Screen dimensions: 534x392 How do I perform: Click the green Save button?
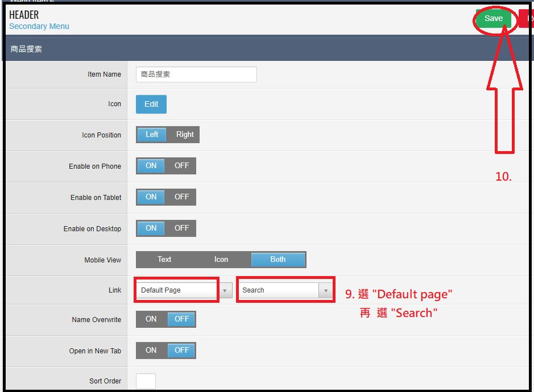click(493, 19)
